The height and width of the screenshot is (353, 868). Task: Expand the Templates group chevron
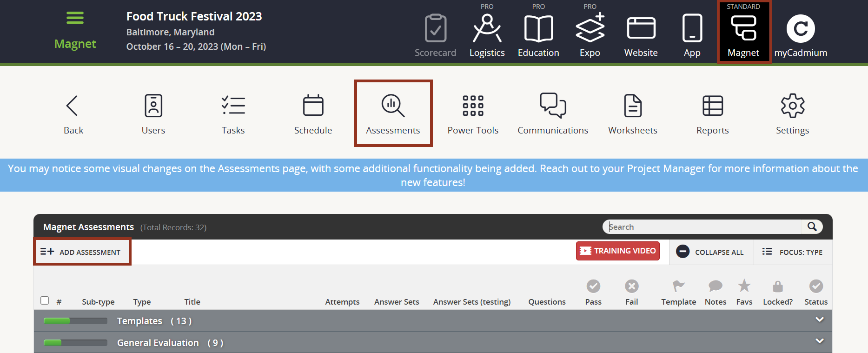820,320
